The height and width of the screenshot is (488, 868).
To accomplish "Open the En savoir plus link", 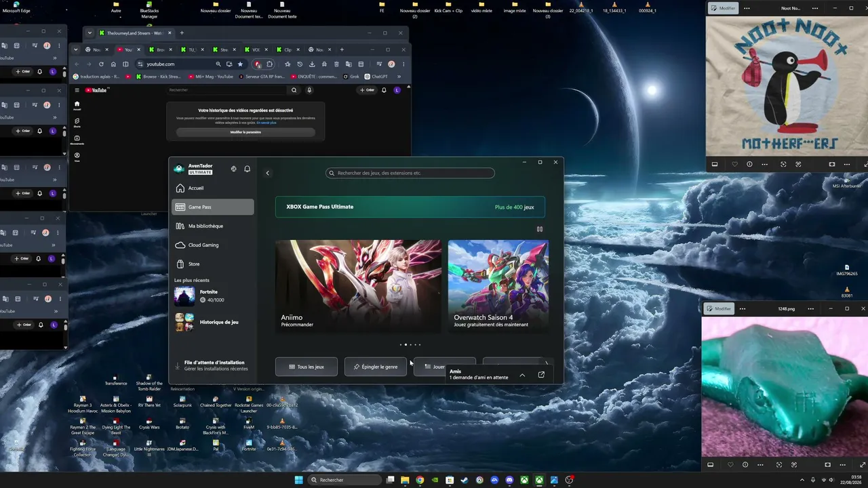I will coord(267,123).
